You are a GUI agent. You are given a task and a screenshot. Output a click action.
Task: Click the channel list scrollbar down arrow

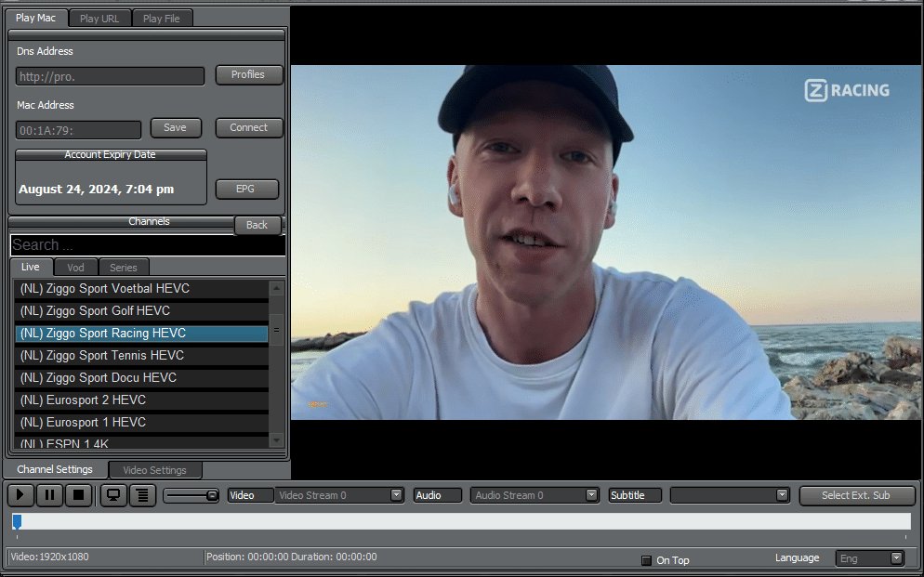tap(276, 439)
